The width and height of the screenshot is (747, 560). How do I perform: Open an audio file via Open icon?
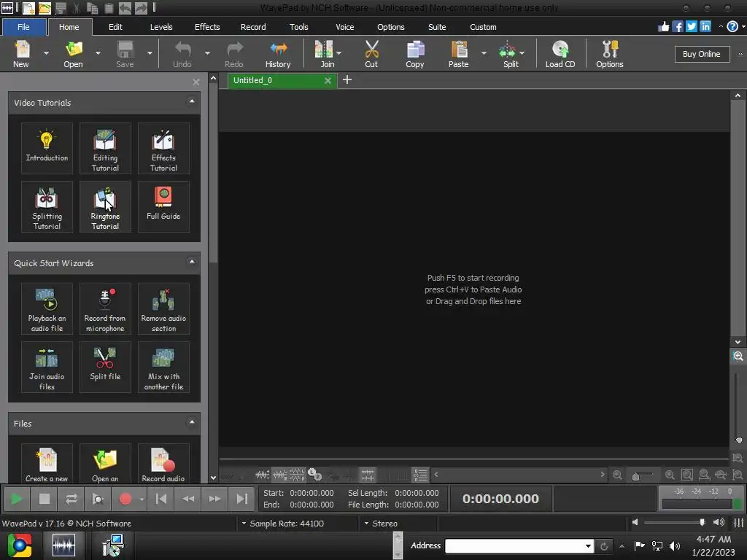[74, 54]
